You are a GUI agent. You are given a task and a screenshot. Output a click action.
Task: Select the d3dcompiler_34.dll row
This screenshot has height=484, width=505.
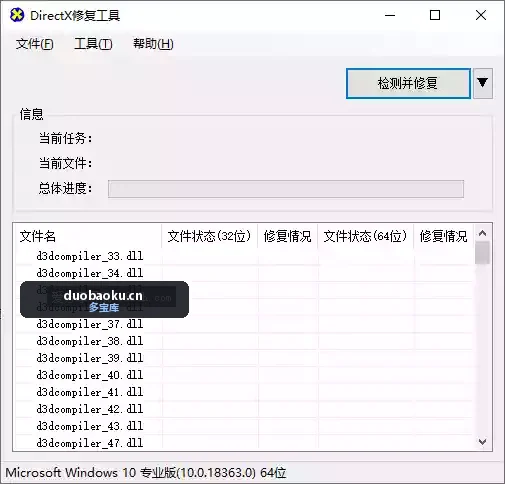pos(244,273)
